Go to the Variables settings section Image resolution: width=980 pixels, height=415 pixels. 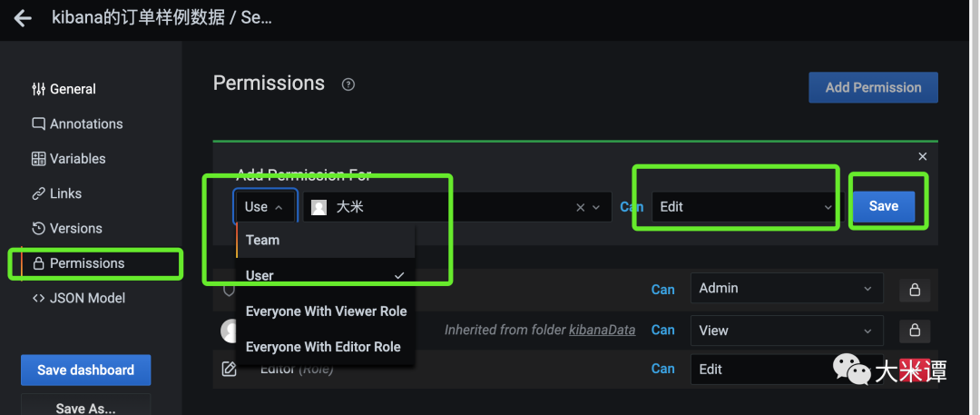coord(77,159)
